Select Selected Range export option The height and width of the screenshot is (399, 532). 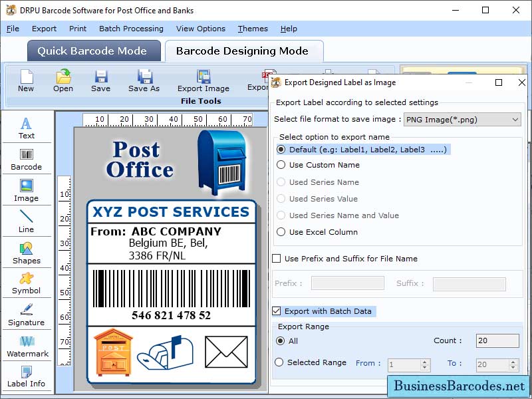(281, 364)
